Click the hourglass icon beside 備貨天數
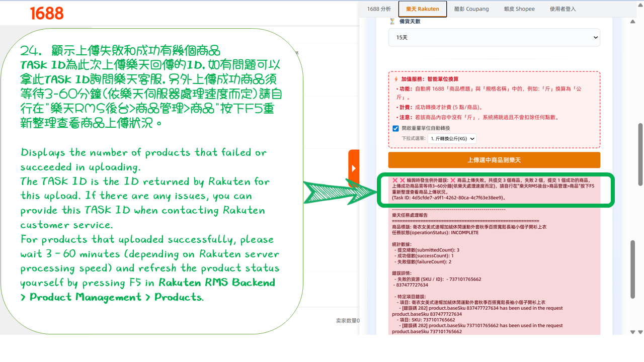Viewport: 644px width, 362px height. coord(392,22)
